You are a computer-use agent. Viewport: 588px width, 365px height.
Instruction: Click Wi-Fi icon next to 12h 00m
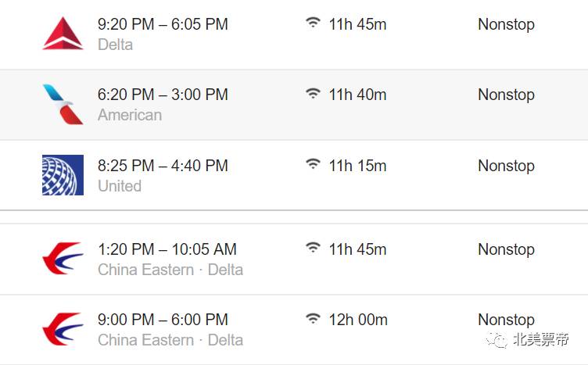click(x=313, y=318)
